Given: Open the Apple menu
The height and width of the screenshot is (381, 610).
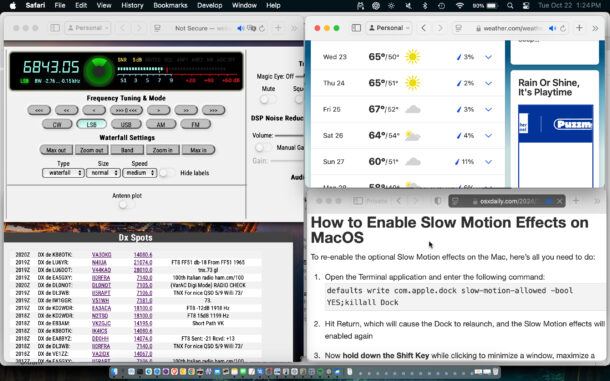Looking at the screenshot, I should coord(12,5).
